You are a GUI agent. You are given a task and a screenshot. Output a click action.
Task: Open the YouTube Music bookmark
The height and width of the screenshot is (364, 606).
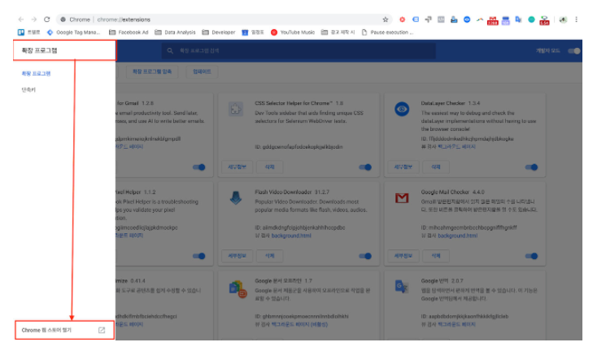point(293,32)
